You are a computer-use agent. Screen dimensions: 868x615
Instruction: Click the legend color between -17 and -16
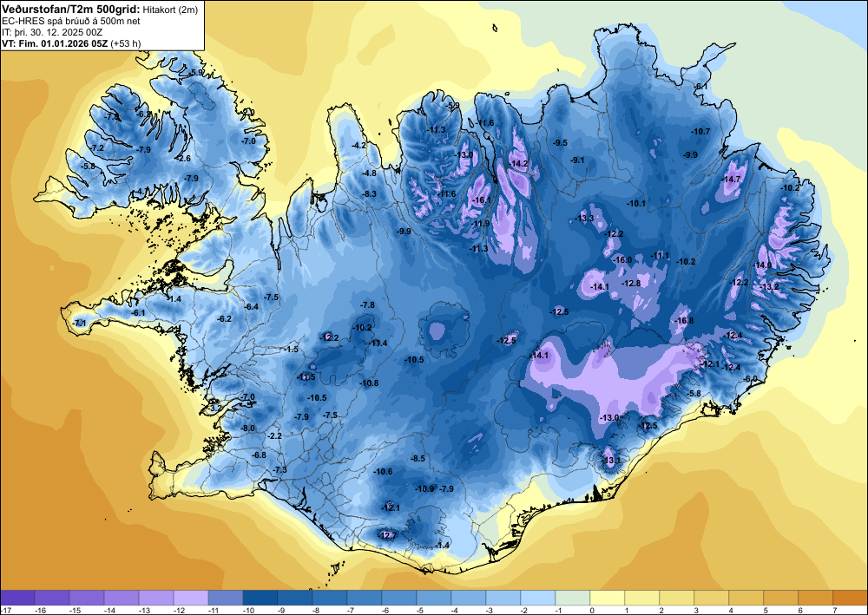[17, 598]
